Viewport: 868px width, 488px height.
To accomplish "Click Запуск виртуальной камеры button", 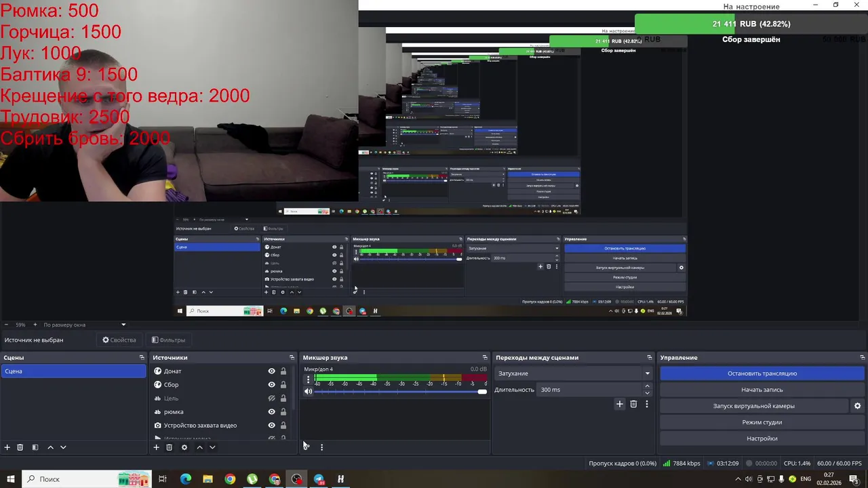I will [754, 406].
